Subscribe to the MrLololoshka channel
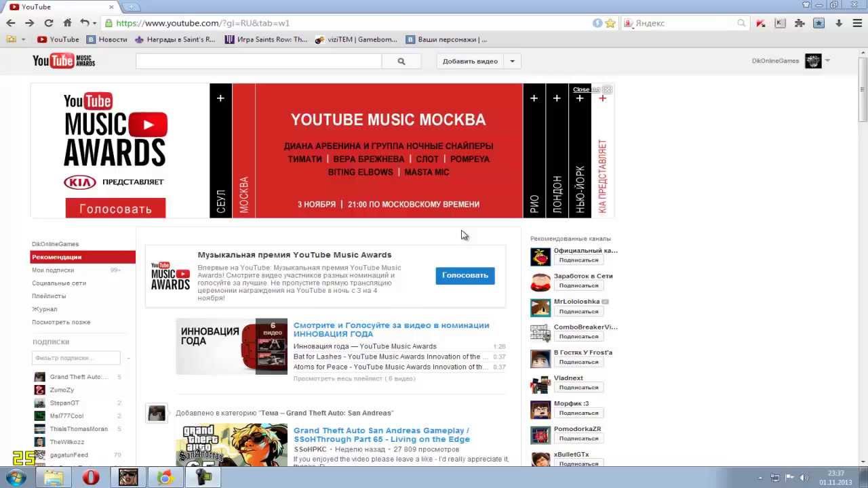Viewport: 868px width, 488px height. pyautogui.click(x=578, y=311)
